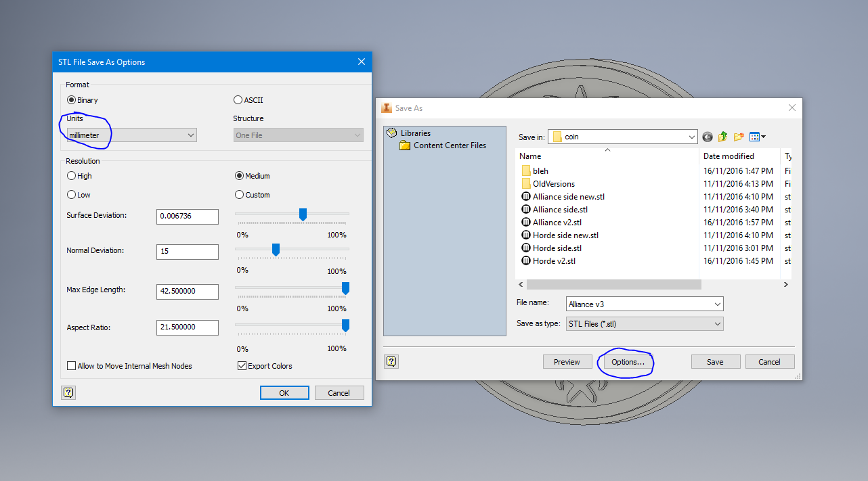Click the Options button in Save As dialog
Image resolution: width=868 pixels, height=481 pixels.
click(x=625, y=362)
